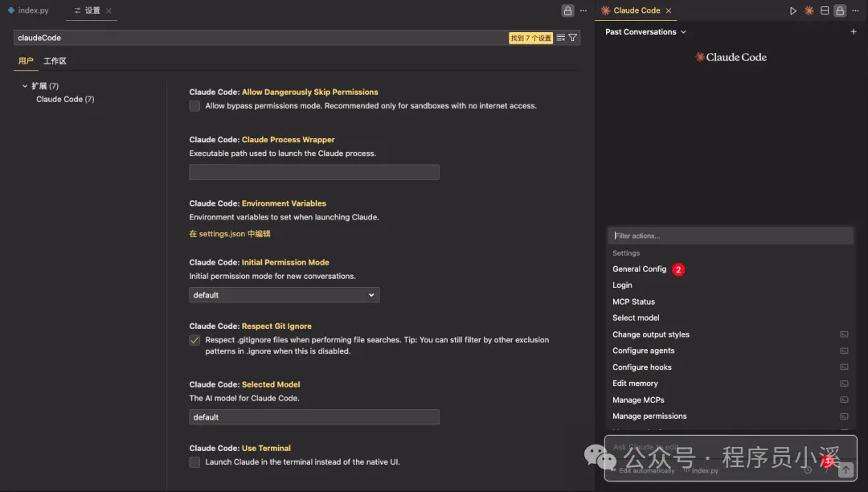Click the split editor layout icon

click(825, 10)
